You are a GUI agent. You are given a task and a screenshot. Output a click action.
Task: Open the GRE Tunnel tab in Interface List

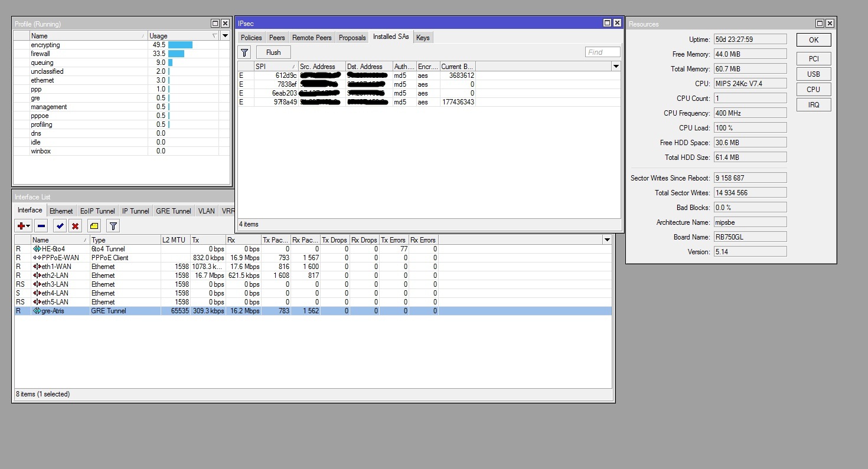pyautogui.click(x=173, y=211)
